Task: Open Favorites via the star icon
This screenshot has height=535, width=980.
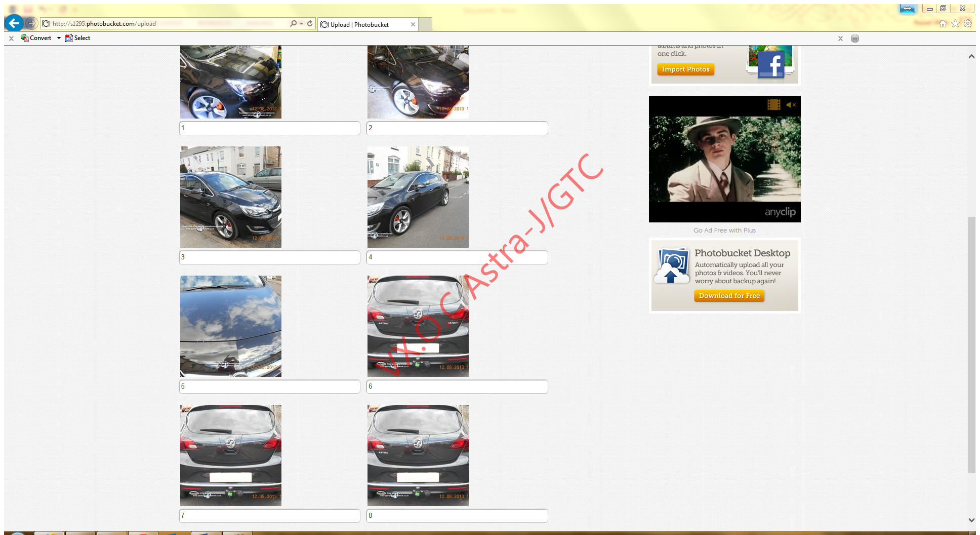Action: (x=955, y=23)
